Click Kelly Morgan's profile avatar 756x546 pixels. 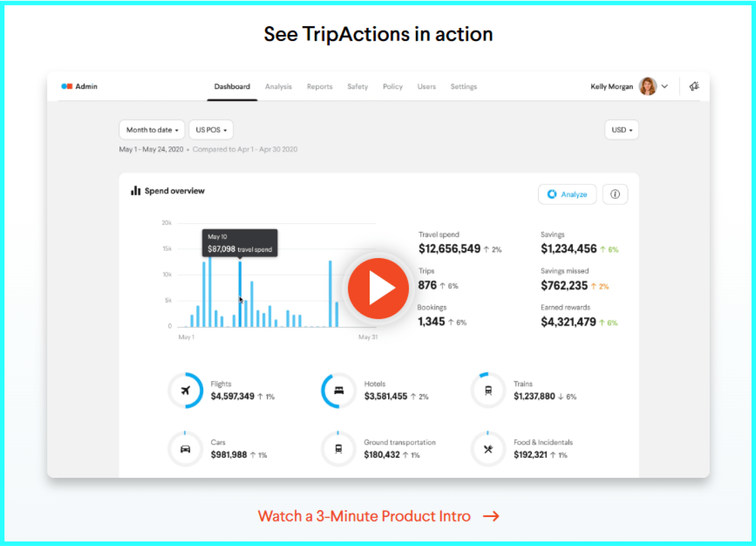coord(648,86)
